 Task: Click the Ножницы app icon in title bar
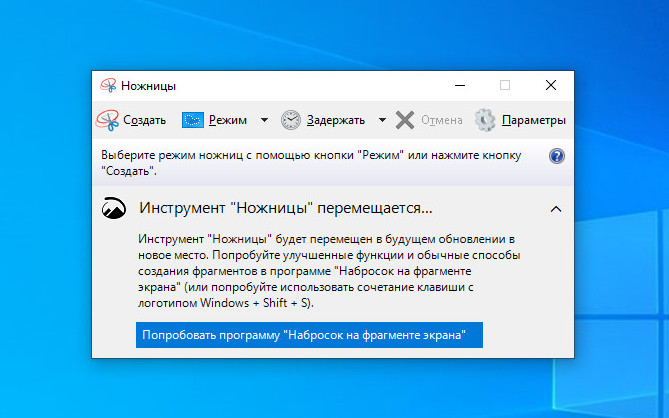tap(108, 85)
